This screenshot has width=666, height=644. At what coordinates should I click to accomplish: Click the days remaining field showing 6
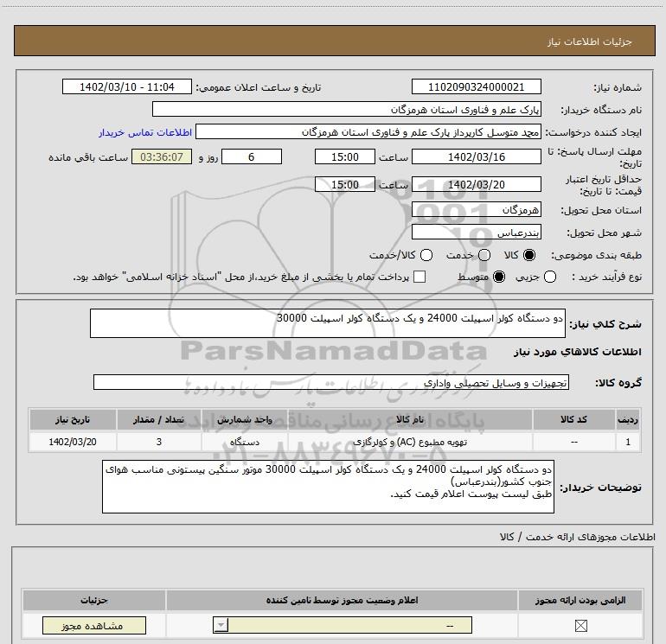pyautogui.click(x=252, y=156)
